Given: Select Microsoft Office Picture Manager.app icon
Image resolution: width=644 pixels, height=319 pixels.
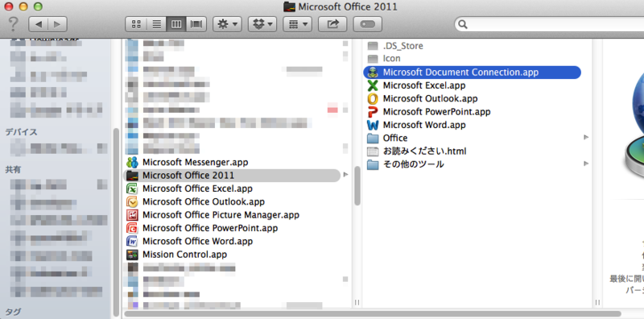Looking at the screenshot, I should (x=132, y=215).
